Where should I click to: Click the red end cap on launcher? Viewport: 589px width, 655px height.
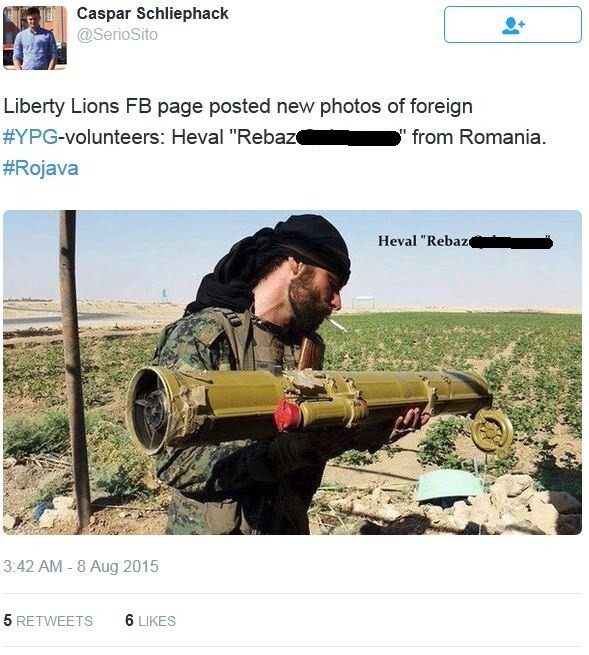point(287,416)
